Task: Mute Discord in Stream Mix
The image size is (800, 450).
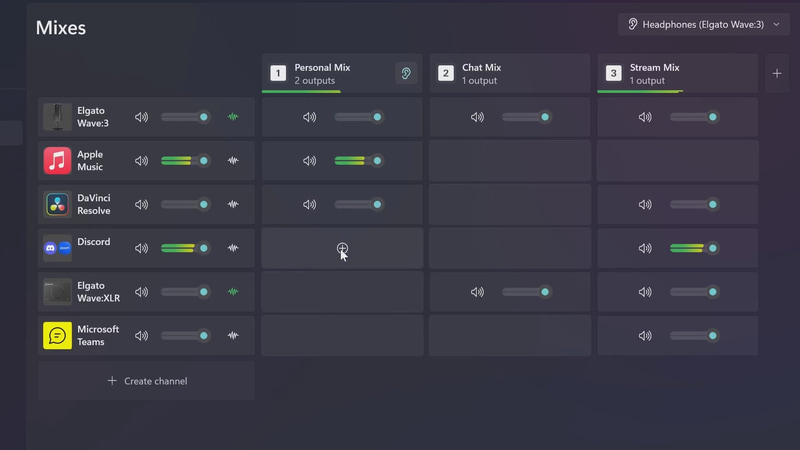Action: pyautogui.click(x=645, y=248)
